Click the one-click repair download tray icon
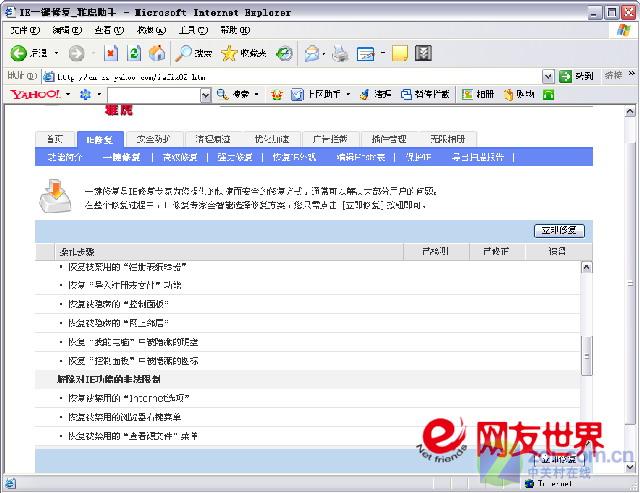 tap(56, 197)
